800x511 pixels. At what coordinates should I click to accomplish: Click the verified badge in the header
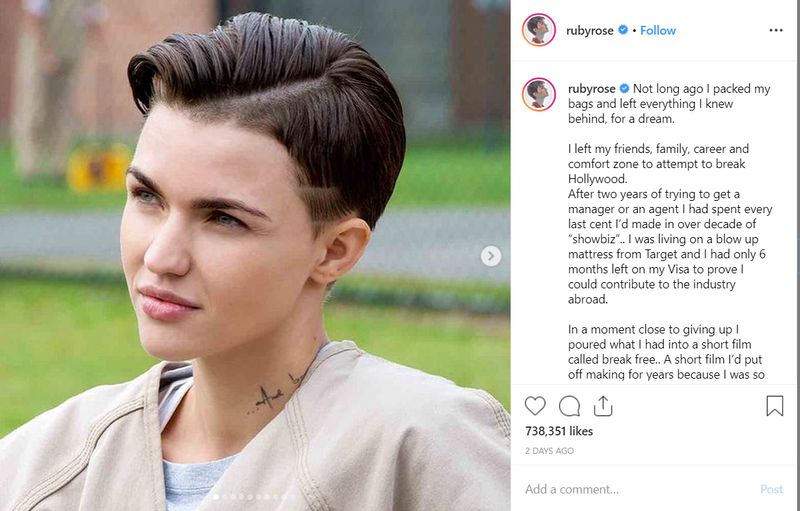[x=623, y=30]
